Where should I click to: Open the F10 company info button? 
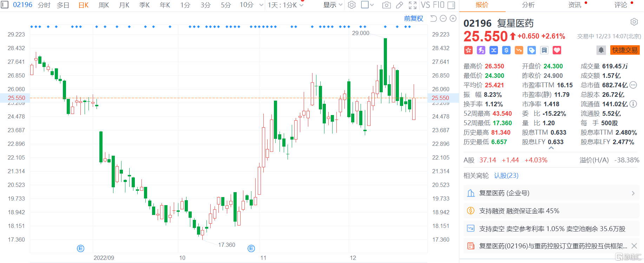[439, 5]
